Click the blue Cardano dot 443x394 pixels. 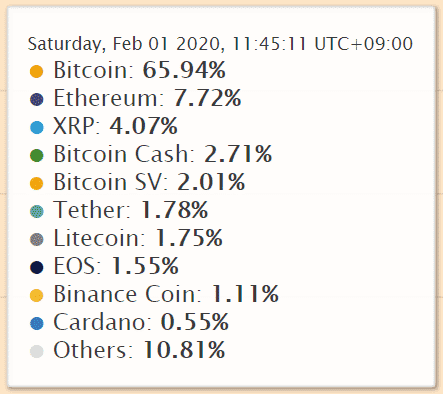(x=37, y=323)
